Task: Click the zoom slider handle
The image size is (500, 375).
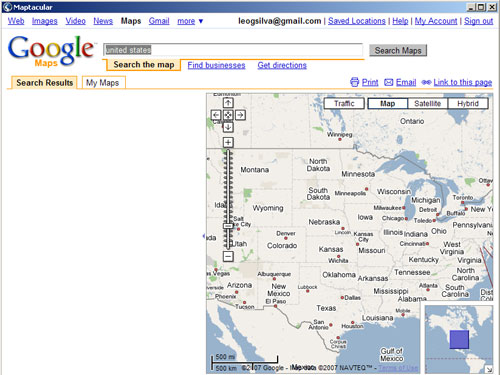Action: coord(228,226)
